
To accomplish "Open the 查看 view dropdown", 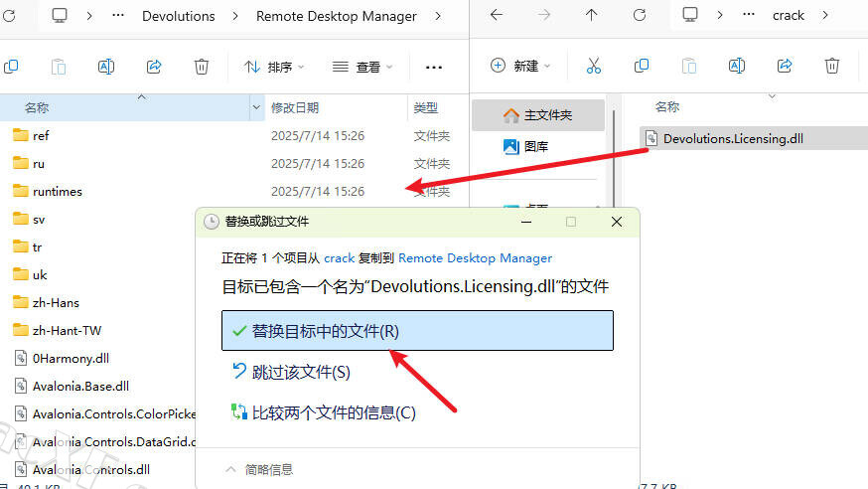I will click(362, 67).
